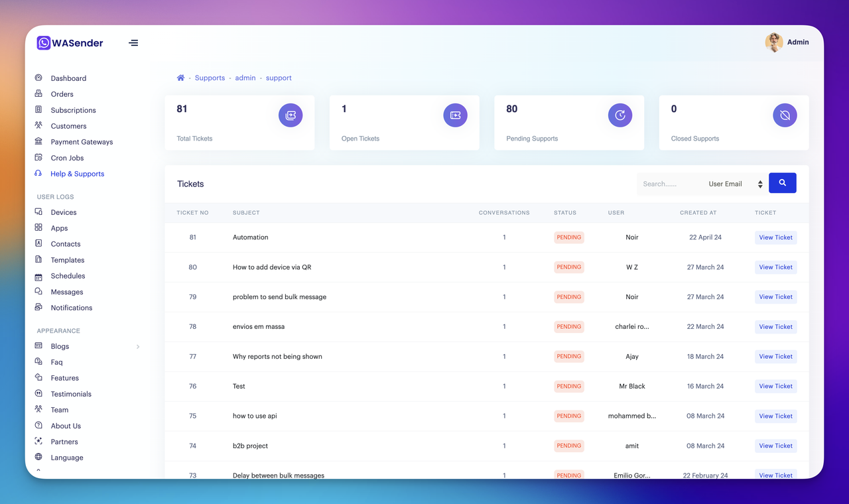Click the Schedules calendar icon
849x504 pixels.
38,276
